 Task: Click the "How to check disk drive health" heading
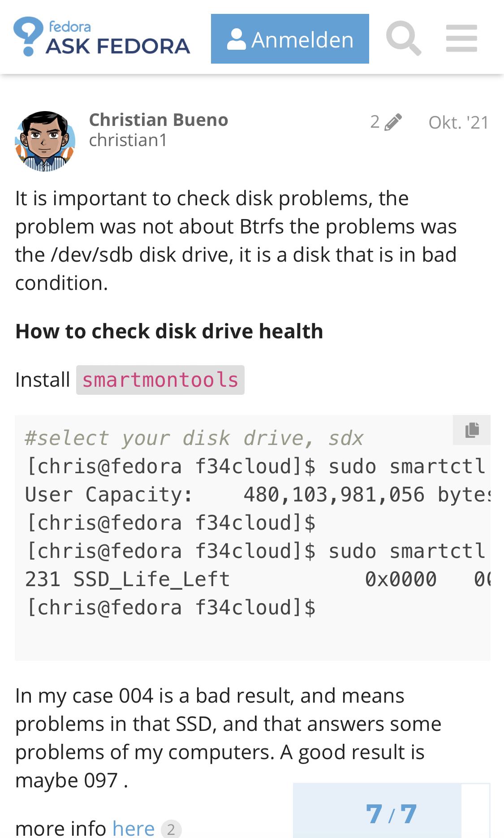click(169, 331)
